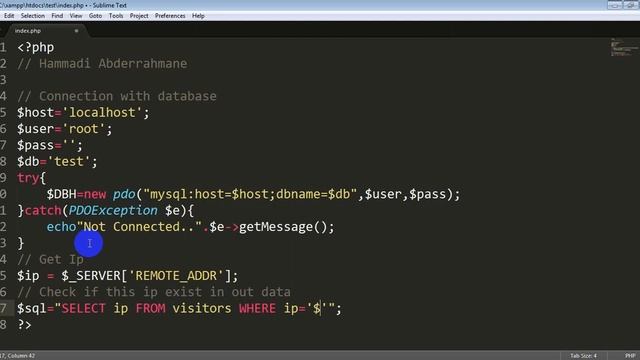Screen dimensions: 640x360
Task: Open the Preferences menu
Action: click(170, 16)
